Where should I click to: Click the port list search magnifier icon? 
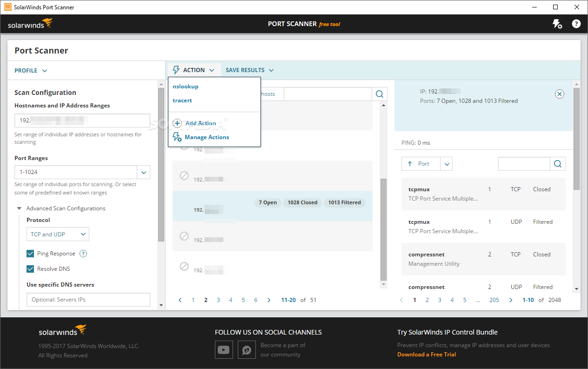[558, 164]
